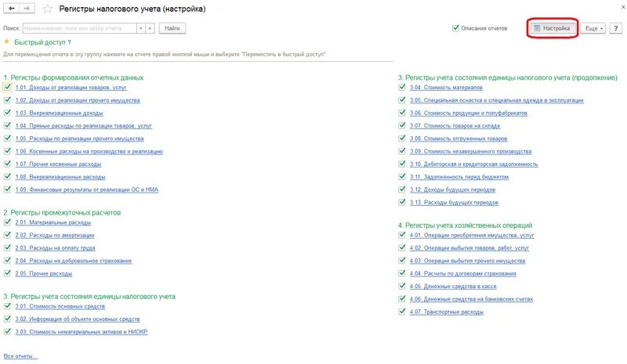Image resolution: width=627 pixels, height=364 pixels.
Task: Toggle checkbox for 3.01 Стоимость основных средств
Action: 7,306
